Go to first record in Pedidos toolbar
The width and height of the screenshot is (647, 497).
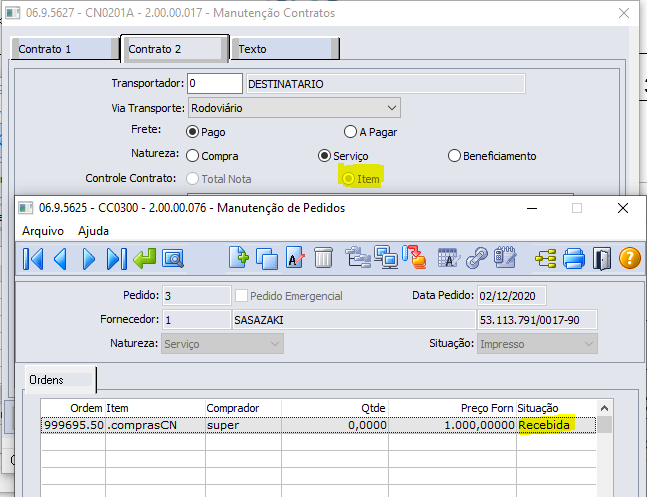tap(33, 259)
